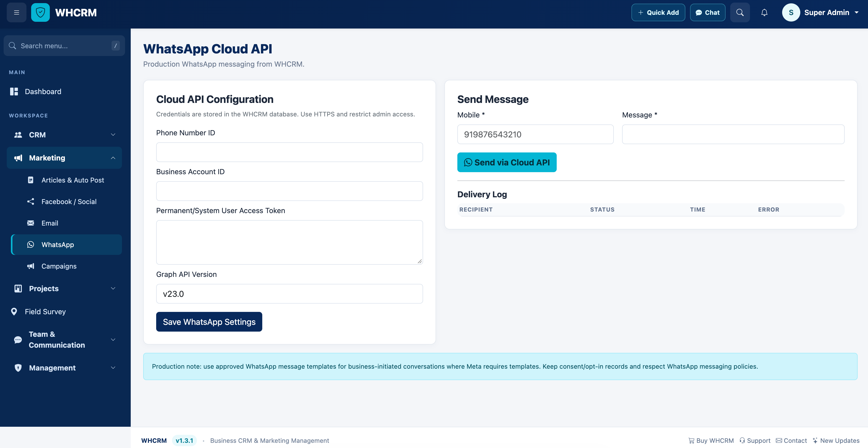Click the Campaigns megaphone icon
The image size is (868, 448).
coord(31,266)
